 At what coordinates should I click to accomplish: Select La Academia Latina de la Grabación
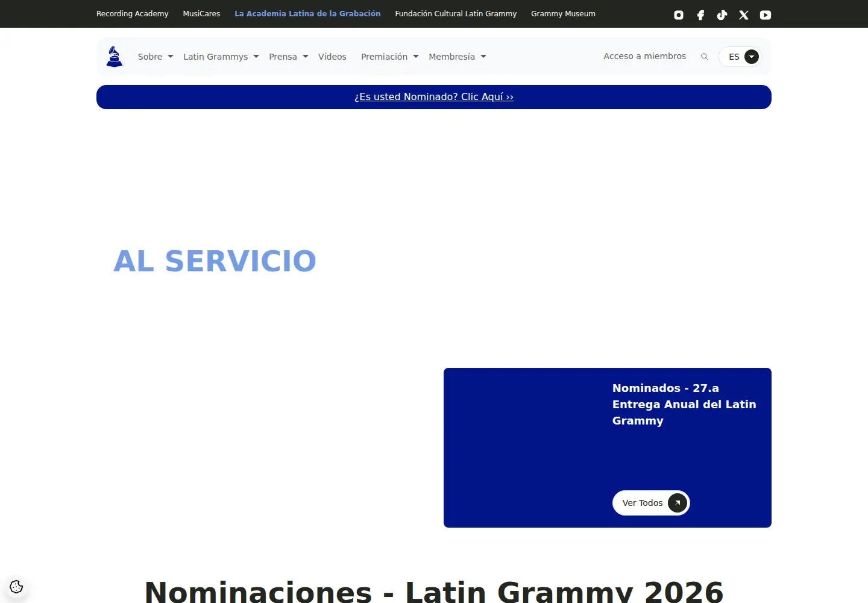[x=307, y=13]
